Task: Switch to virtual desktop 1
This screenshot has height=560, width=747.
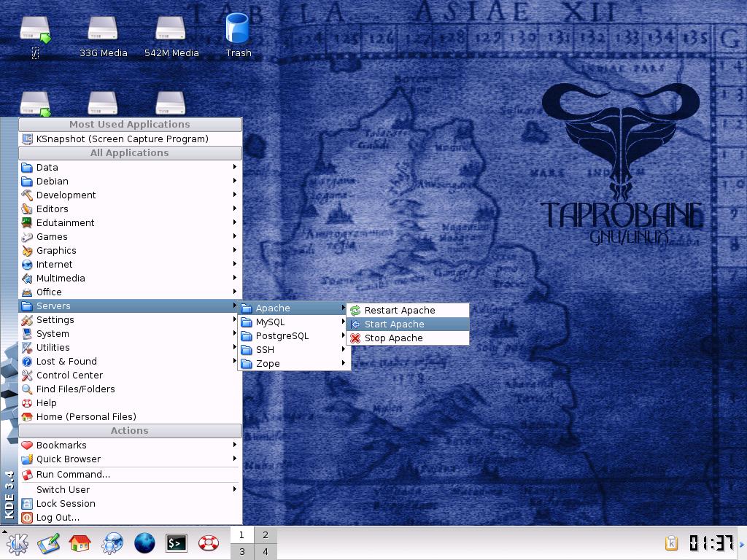Action: tap(242, 534)
